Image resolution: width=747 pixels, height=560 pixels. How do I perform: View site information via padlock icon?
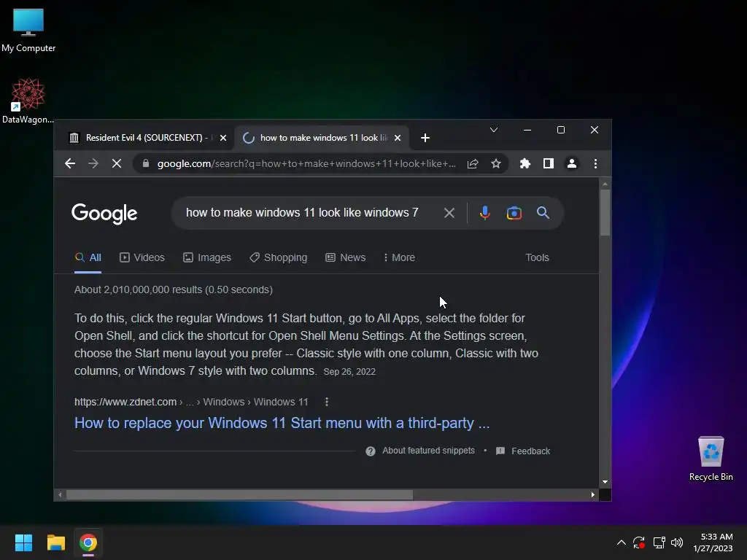coord(146,163)
